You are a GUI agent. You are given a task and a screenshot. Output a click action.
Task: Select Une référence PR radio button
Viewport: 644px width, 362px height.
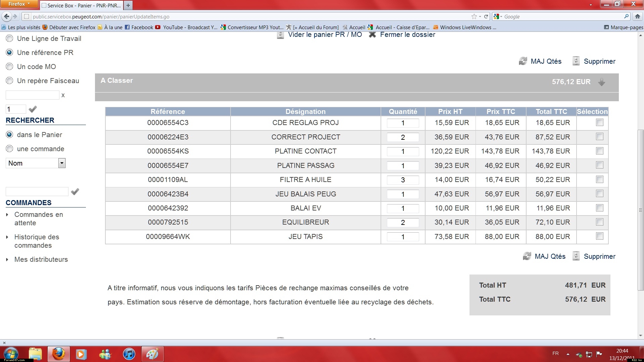click(9, 53)
